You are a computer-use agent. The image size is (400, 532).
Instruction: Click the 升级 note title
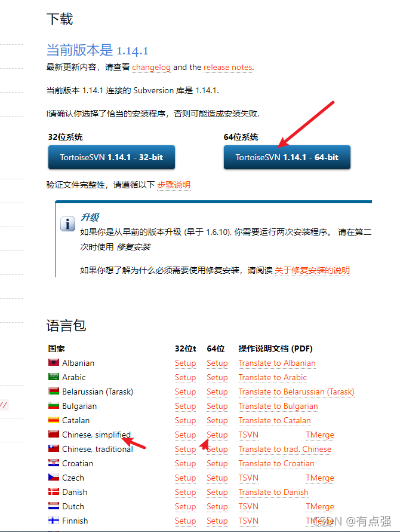90,217
